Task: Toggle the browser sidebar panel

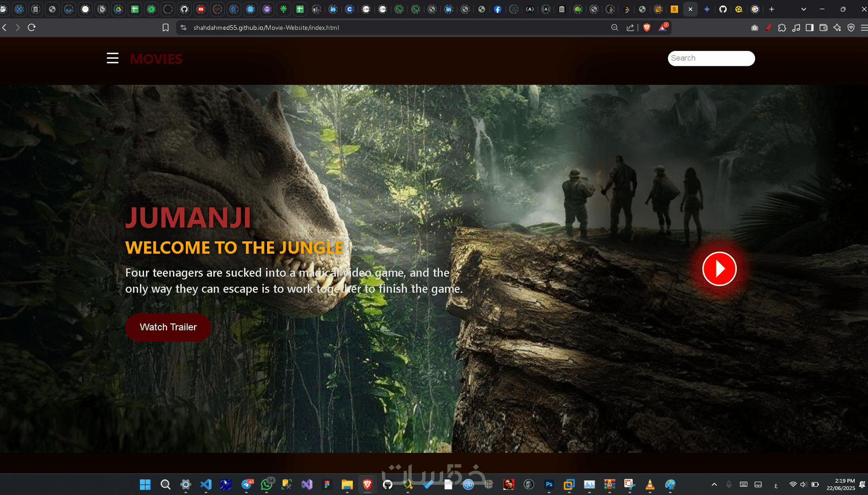Action: (x=810, y=28)
